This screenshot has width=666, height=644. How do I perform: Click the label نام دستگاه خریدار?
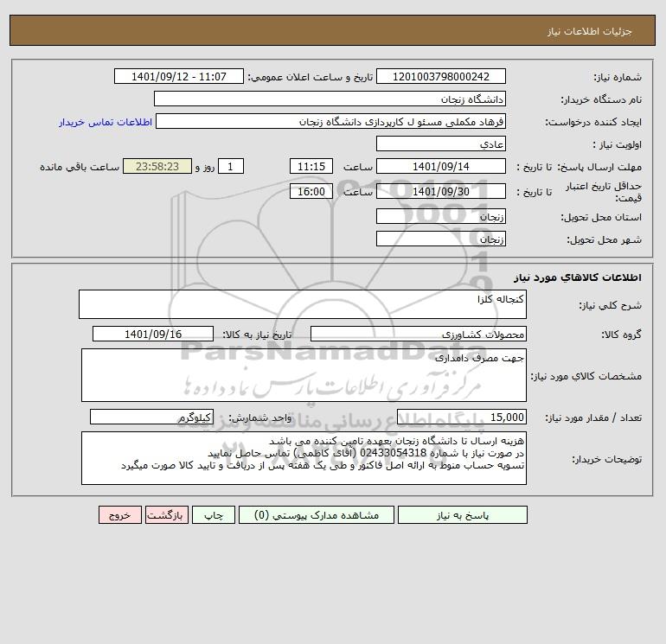(x=601, y=99)
